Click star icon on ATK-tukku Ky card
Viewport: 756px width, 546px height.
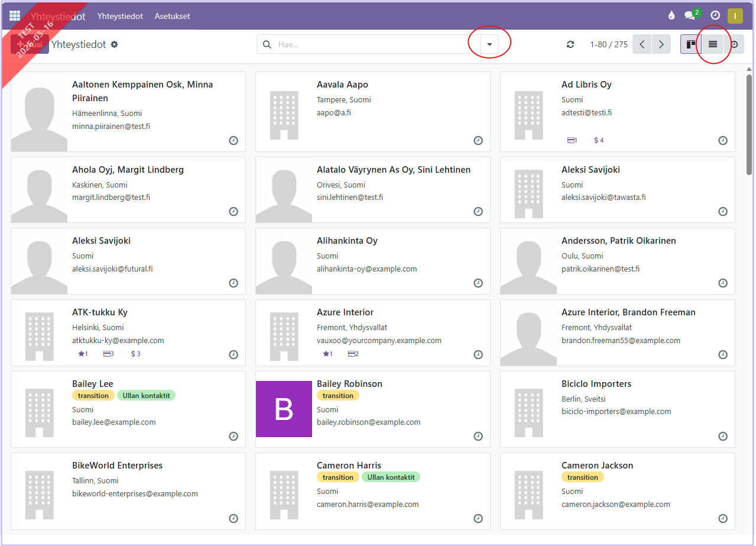point(82,354)
